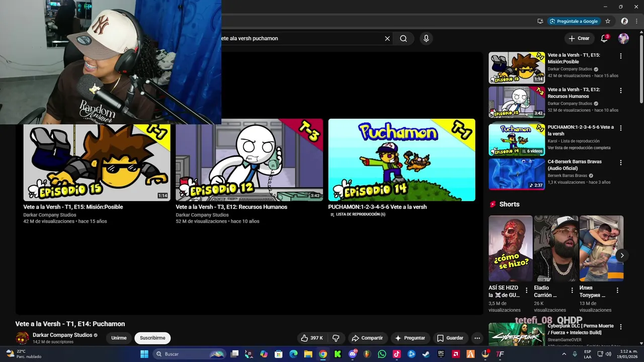This screenshot has height=362, width=644.
Task: Open options for sidebar PUCHAMON playlist
Action: coord(621,128)
